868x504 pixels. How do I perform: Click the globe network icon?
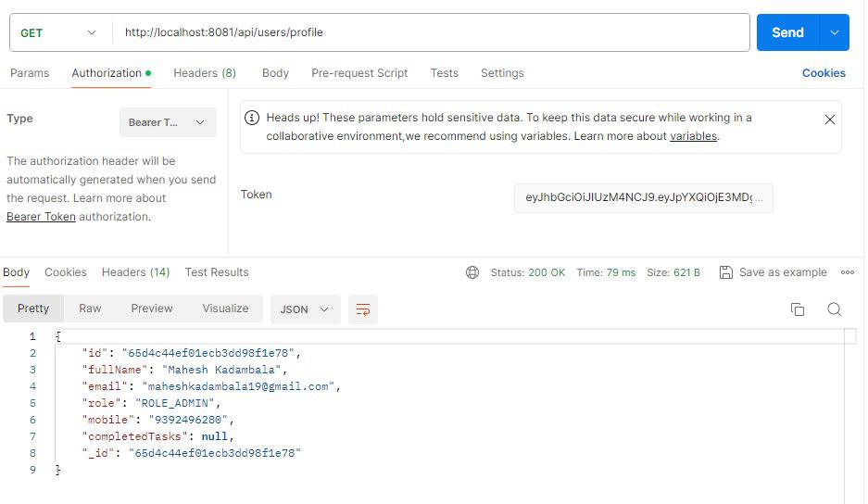point(472,272)
